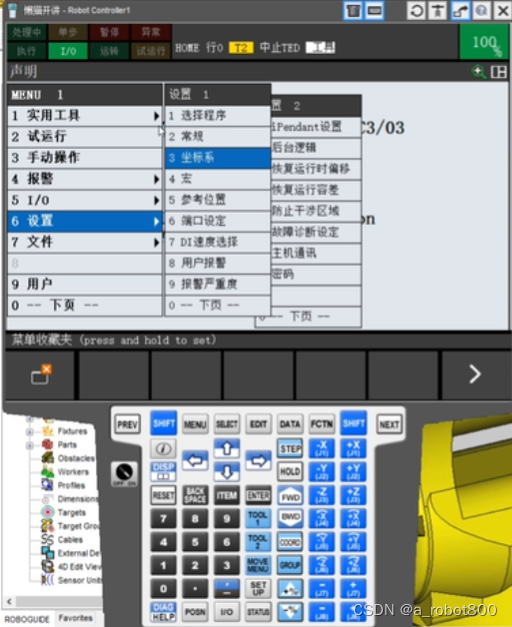The width and height of the screenshot is (512, 627).
Task: Show next favorites page with chevron
Action: [475, 374]
